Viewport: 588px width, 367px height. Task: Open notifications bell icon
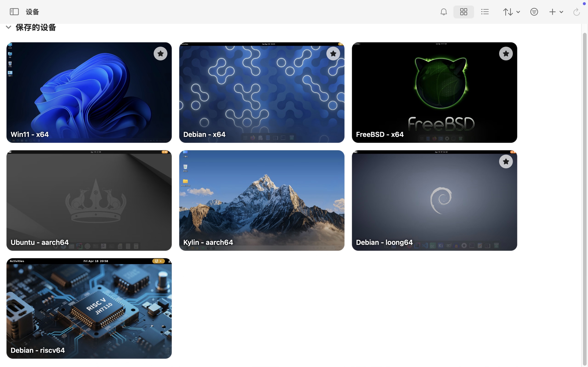click(444, 12)
